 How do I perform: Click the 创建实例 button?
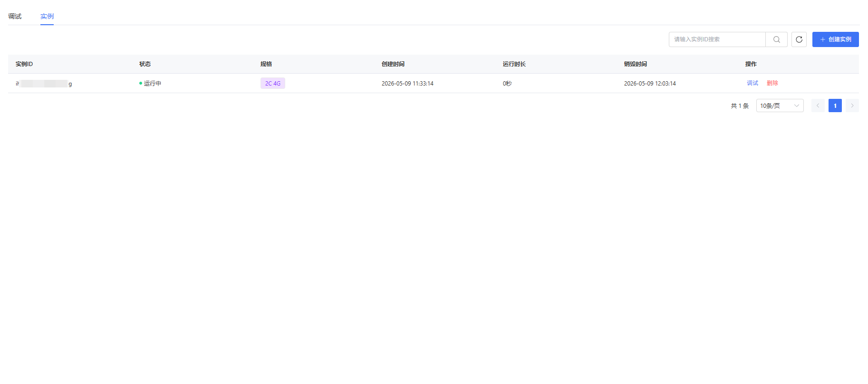click(x=835, y=39)
